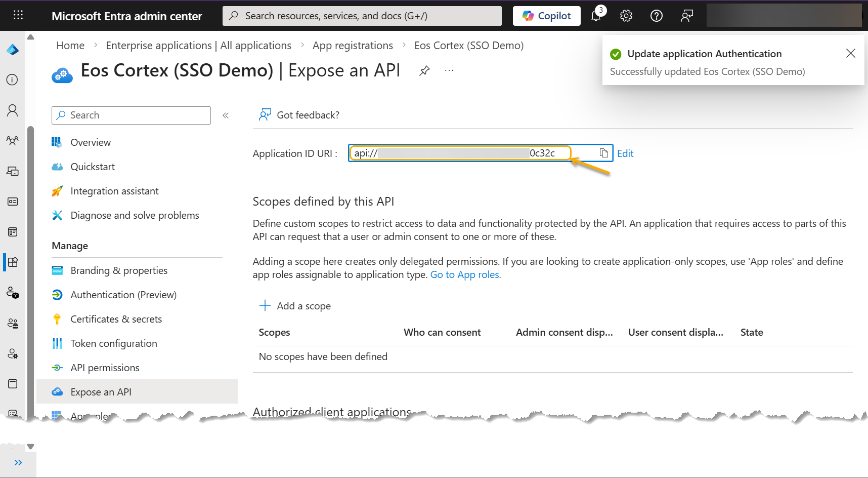
Task: Open the window-style icon in left rail
Action: pos(13,232)
